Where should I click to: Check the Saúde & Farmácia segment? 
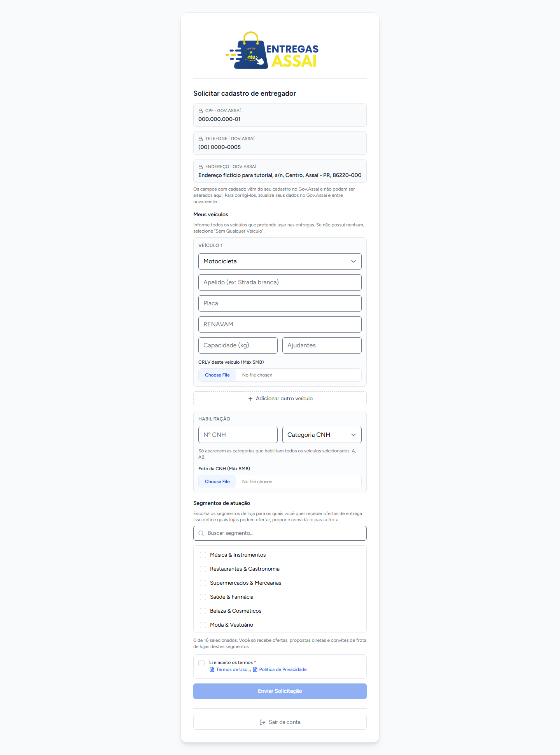tap(203, 597)
